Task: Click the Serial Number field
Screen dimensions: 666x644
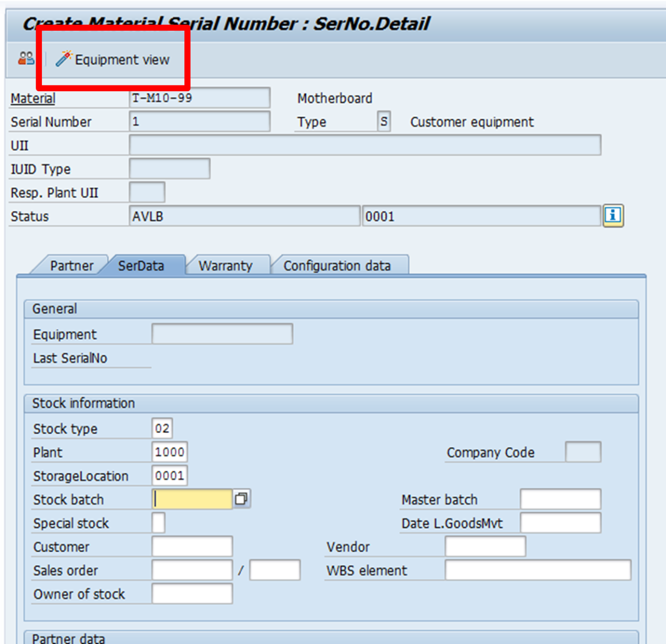Action: click(x=199, y=122)
